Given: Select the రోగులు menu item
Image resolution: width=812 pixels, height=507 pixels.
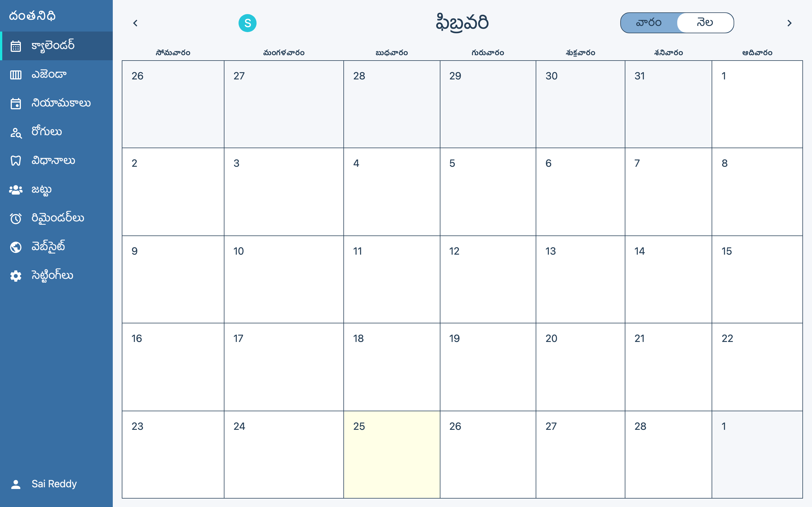Looking at the screenshot, I should tap(47, 132).
